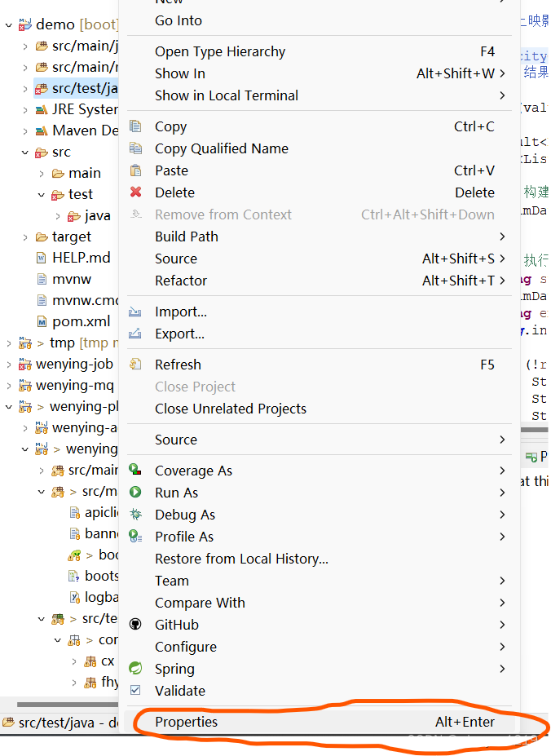
Task: Click the JRE System Library icon
Action: pyautogui.click(x=42, y=110)
